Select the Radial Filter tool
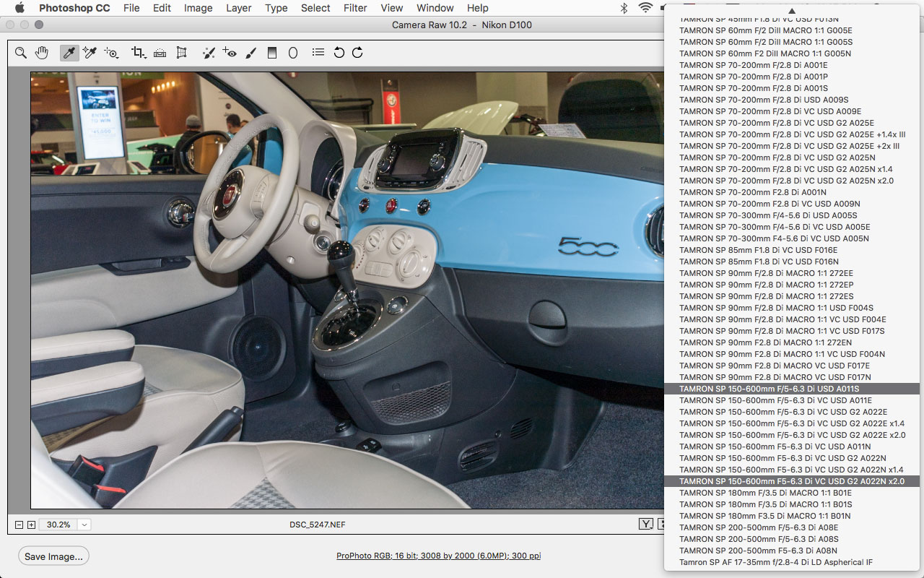The image size is (924, 578). (x=293, y=53)
